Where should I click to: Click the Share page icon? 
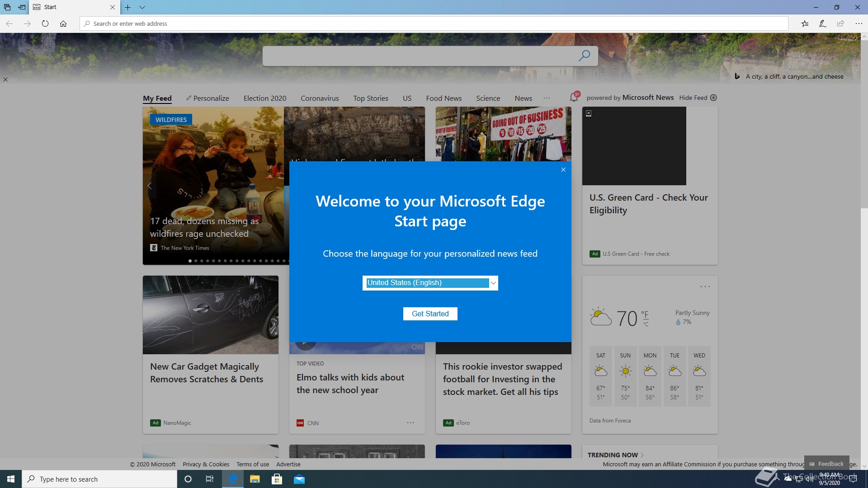(840, 23)
